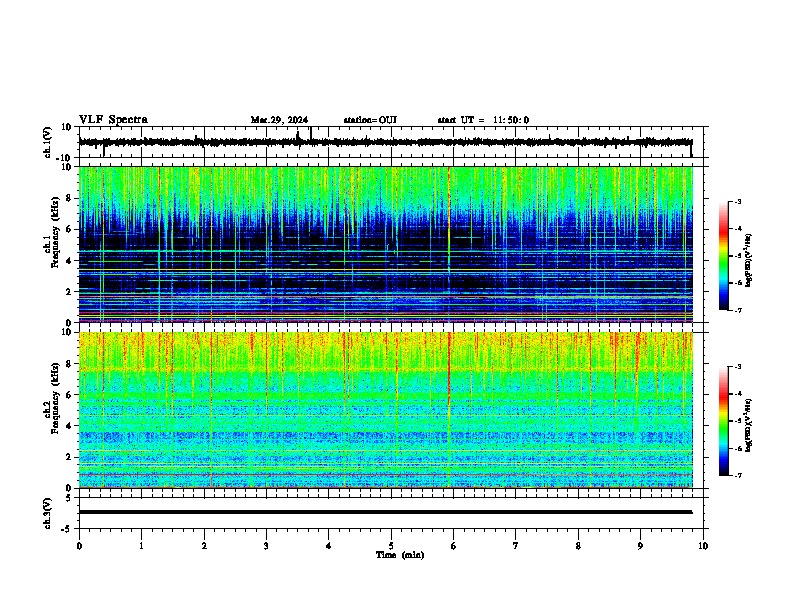Click the "-3" label on ch.2 color bar
The image size is (792, 612).
pos(738,367)
